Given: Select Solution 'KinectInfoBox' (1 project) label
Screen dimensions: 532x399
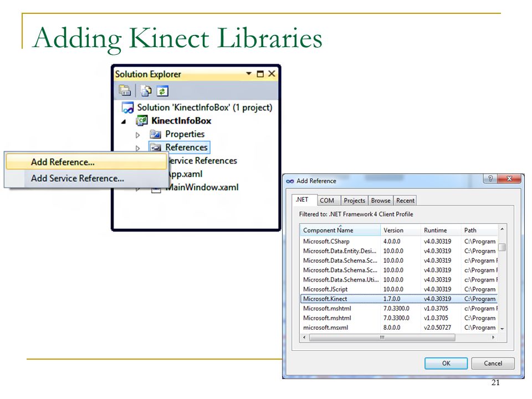Looking at the screenshot, I should pyautogui.click(x=204, y=108).
